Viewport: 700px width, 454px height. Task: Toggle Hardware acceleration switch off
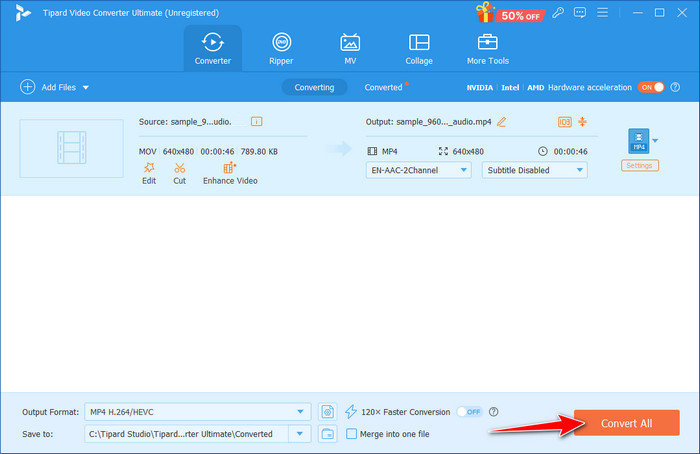click(x=651, y=87)
